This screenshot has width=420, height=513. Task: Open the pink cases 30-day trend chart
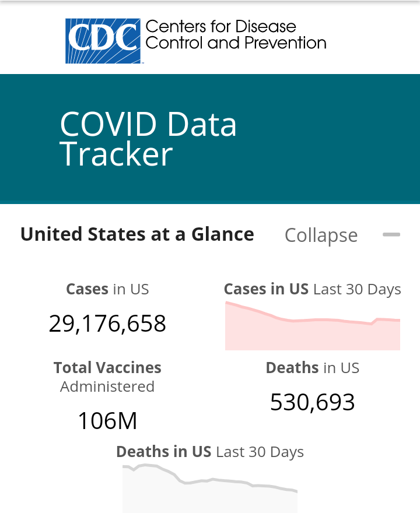tap(313, 329)
